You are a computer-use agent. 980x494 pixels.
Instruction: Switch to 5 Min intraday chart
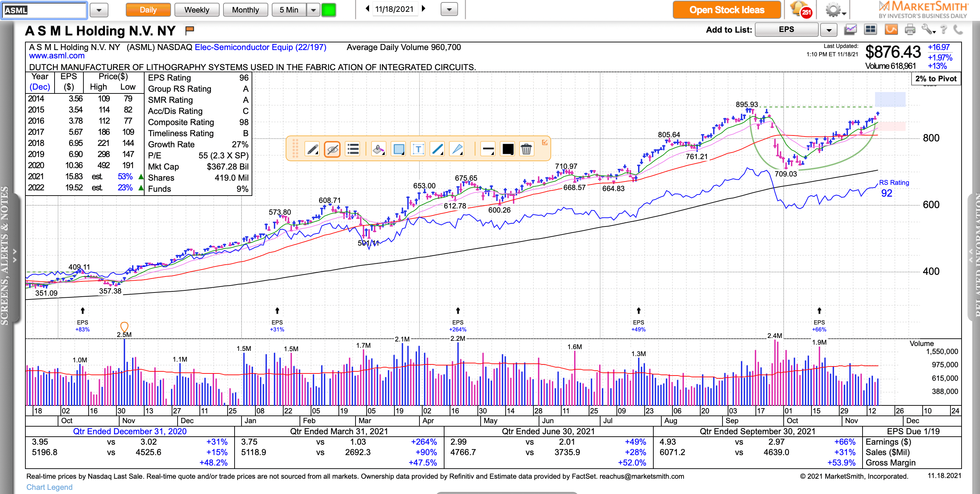tap(289, 10)
